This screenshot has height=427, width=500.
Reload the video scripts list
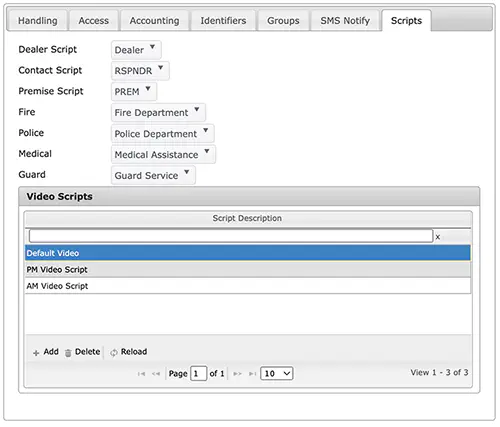(x=129, y=352)
